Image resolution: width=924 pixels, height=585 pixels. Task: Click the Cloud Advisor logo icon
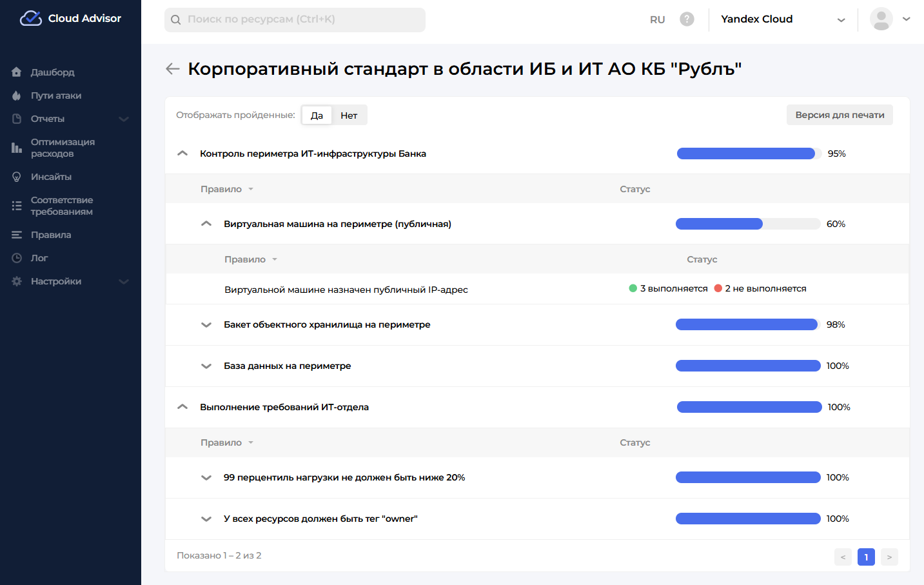click(30, 19)
